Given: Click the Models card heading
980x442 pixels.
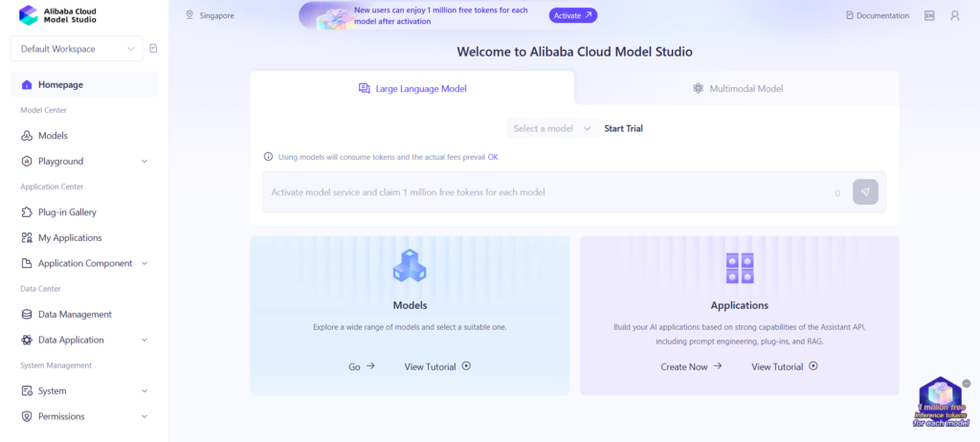Looking at the screenshot, I should pyautogui.click(x=410, y=305).
